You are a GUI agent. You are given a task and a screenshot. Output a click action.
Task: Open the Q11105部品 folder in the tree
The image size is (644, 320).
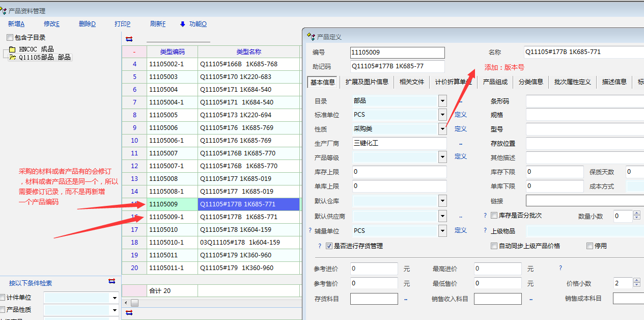12,58
